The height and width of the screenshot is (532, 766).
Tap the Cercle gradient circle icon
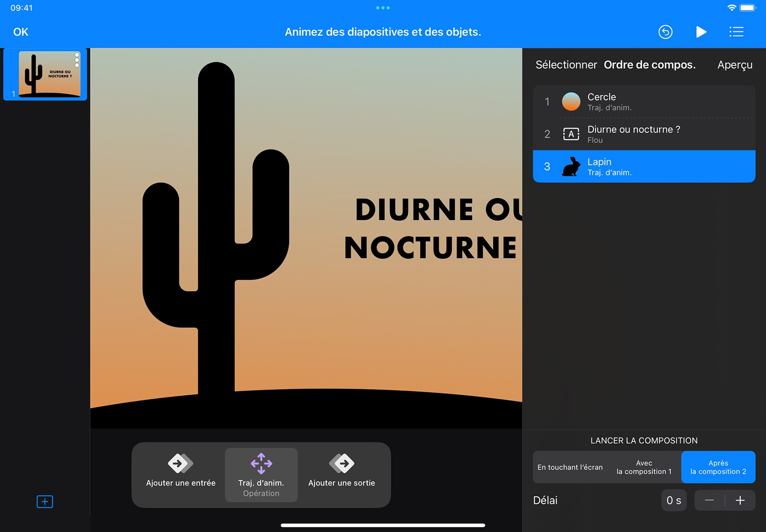coord(571,102)
